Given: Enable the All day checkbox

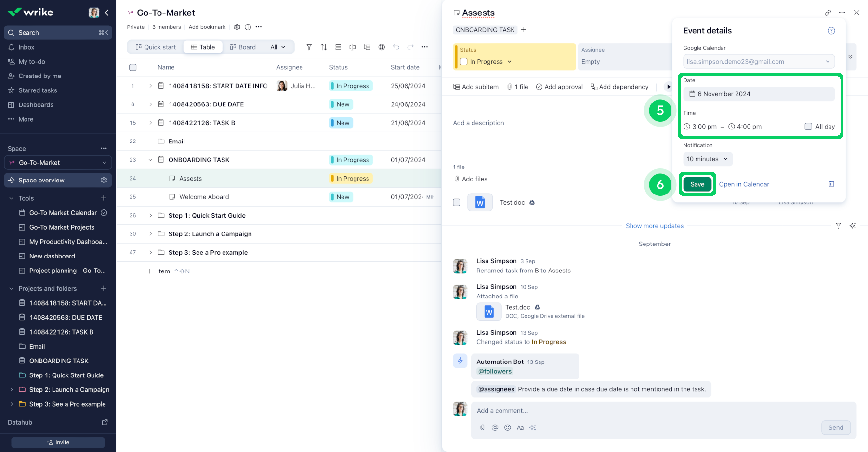Looking at the screenshot, I should click(x=808, y=127).
